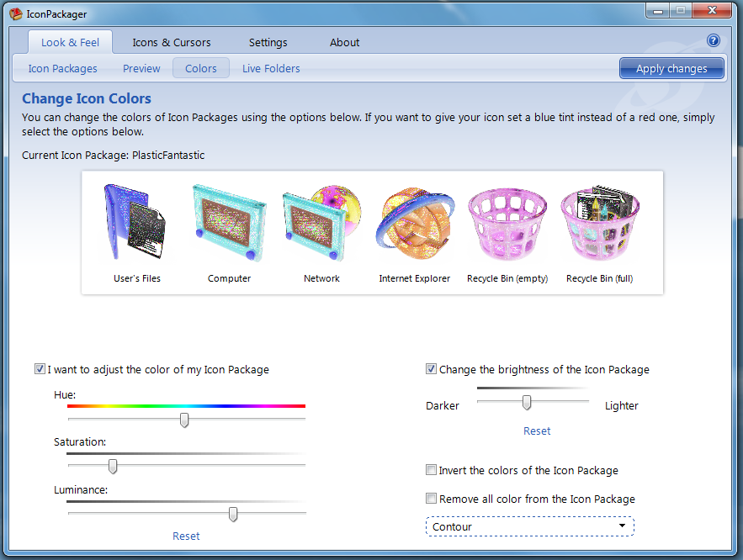Screen dimensions: 743x560
Task: Enable 'Invert the colors of the Icon Package'
Action: coord(431,469)
